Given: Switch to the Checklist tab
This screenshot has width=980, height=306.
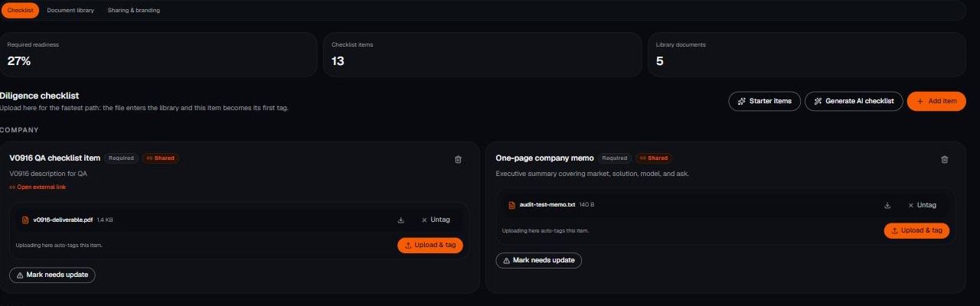Looking at the screenshot, I should (x=20, y=11).
